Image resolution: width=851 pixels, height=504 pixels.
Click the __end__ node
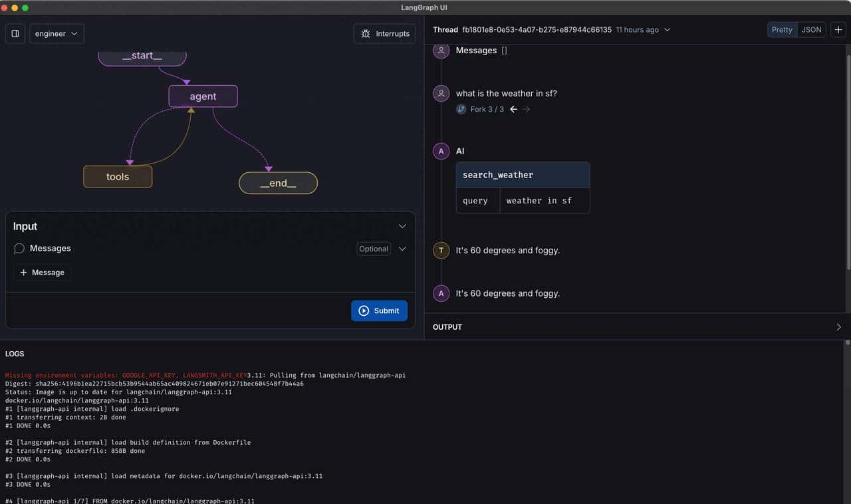tap(278, 184)
